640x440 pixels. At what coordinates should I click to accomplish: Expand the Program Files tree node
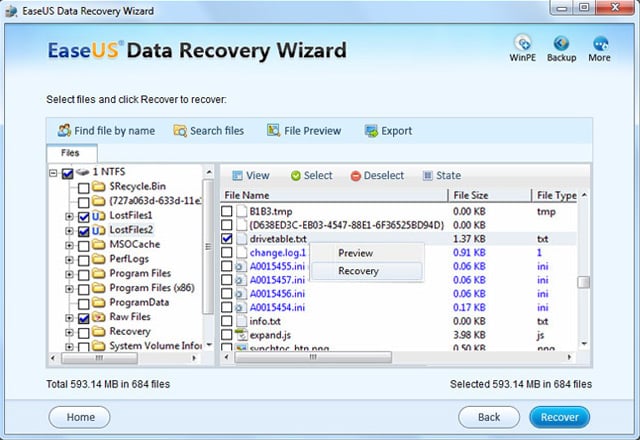69,275
